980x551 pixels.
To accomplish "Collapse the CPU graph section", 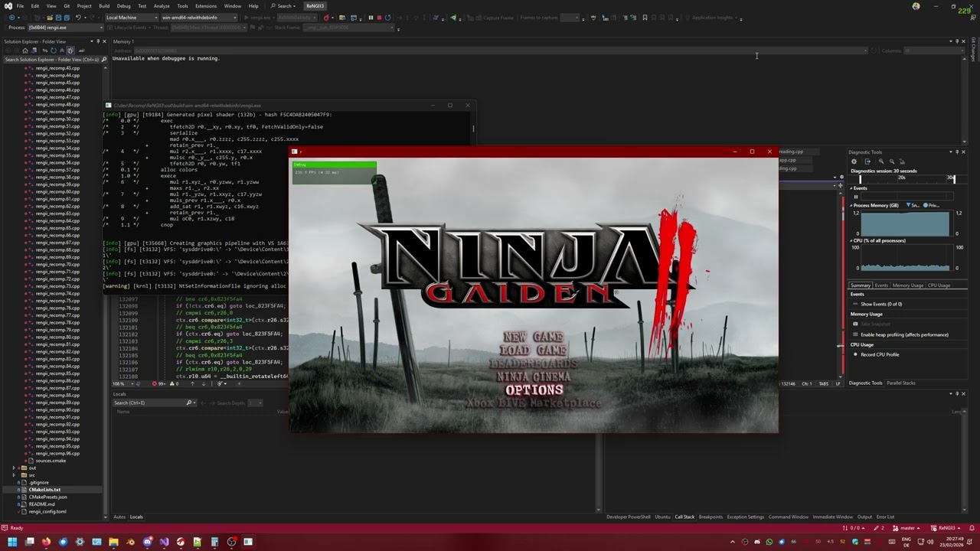I will pyautogui.click(x=851, y=240).
